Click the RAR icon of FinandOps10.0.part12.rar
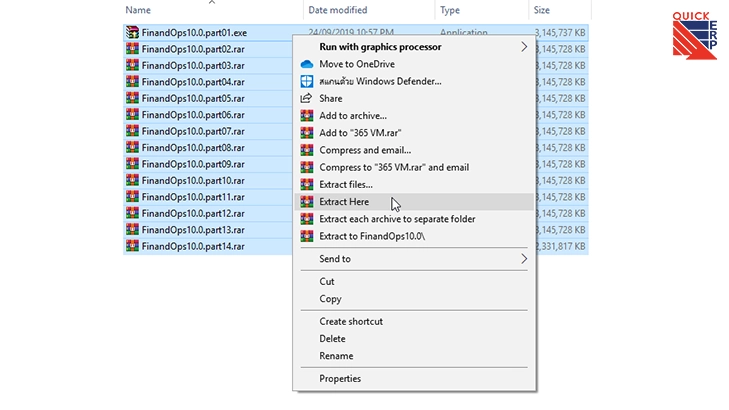 click(133, 213)
